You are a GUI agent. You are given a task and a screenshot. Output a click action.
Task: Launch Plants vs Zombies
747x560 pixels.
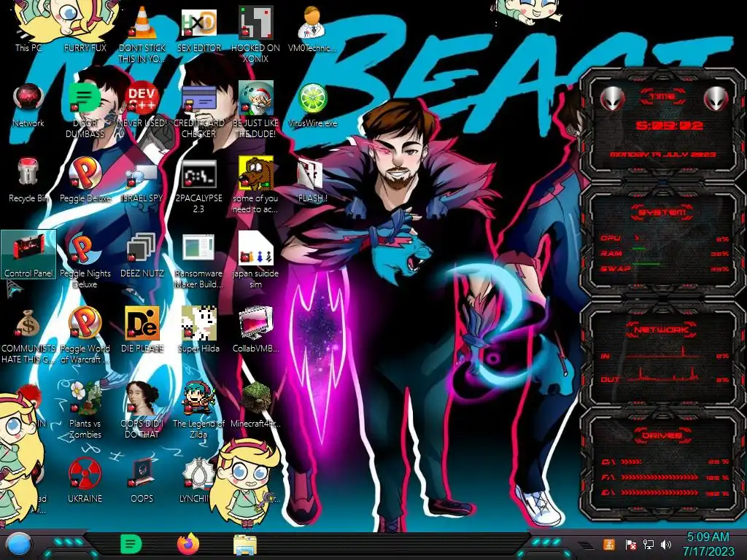tap(85, 410)
